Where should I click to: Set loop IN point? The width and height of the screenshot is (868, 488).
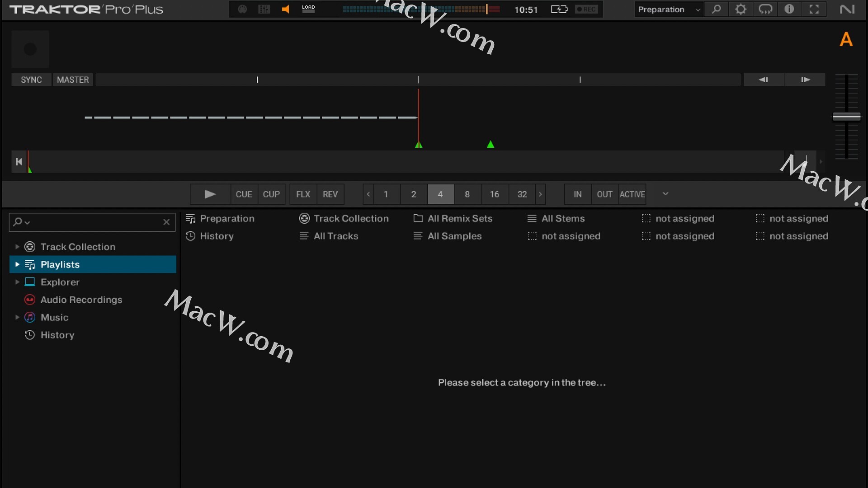tap(578, 194)
